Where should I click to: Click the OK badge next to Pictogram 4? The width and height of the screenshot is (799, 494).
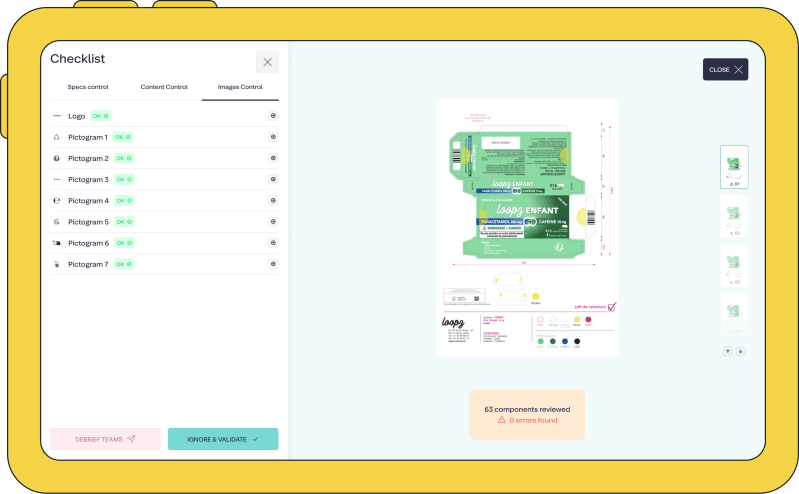(124, 201)
